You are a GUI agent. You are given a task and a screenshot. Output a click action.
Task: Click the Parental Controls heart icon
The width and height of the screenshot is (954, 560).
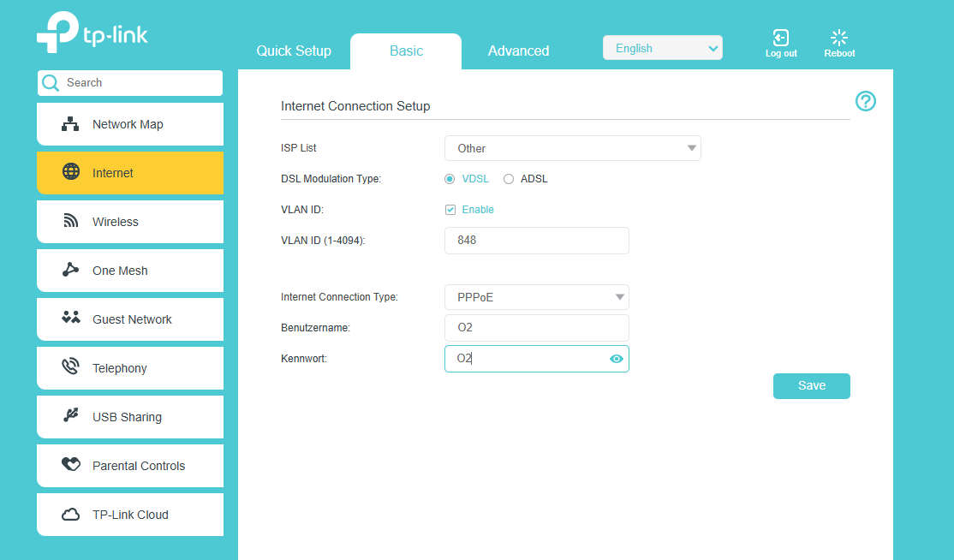(x=71, y=465)
